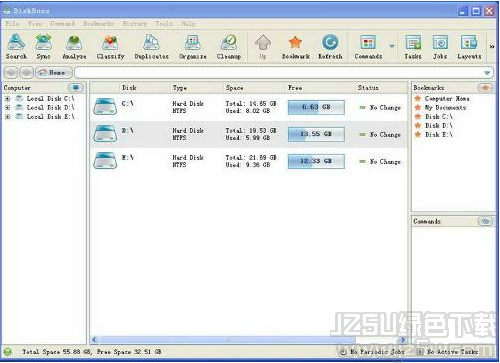Open the Tasks window
Screen dimensions: 500x363
point(413,47)
